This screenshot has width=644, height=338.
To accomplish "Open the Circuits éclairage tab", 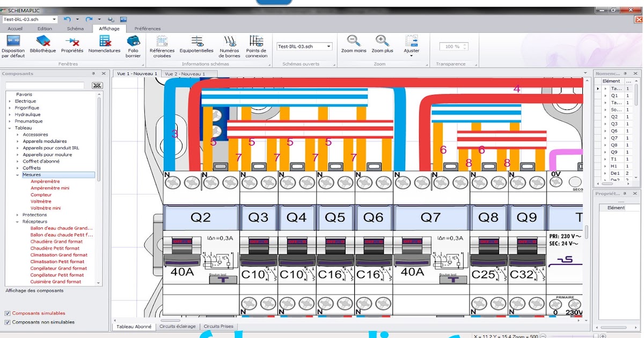I will (x=178, y=326).
